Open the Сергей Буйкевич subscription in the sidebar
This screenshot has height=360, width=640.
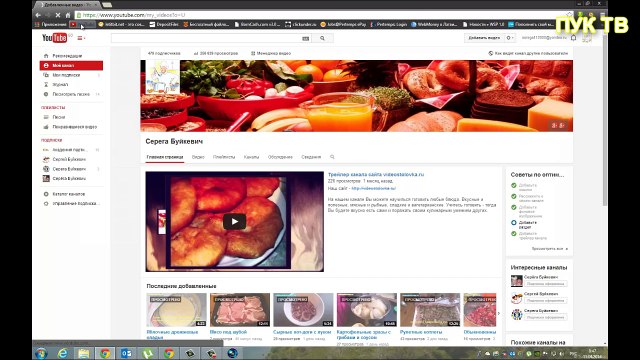[x=69, y=159]
